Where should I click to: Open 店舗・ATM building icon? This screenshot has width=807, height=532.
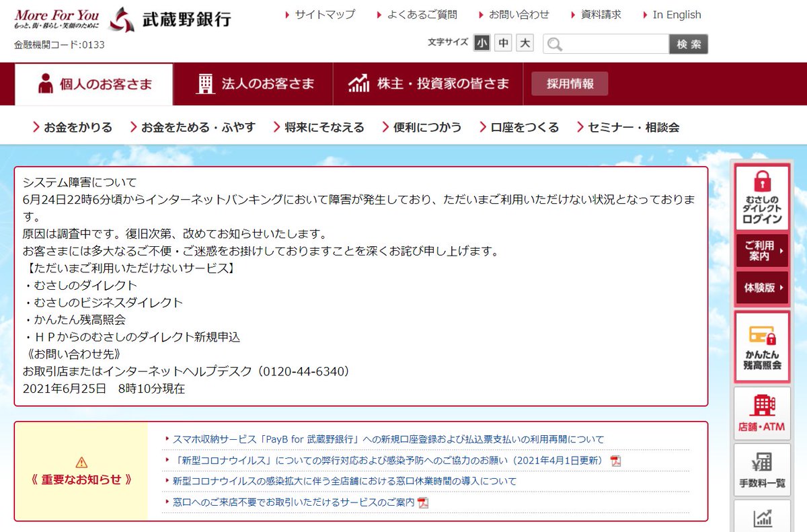tap(762, 405)
